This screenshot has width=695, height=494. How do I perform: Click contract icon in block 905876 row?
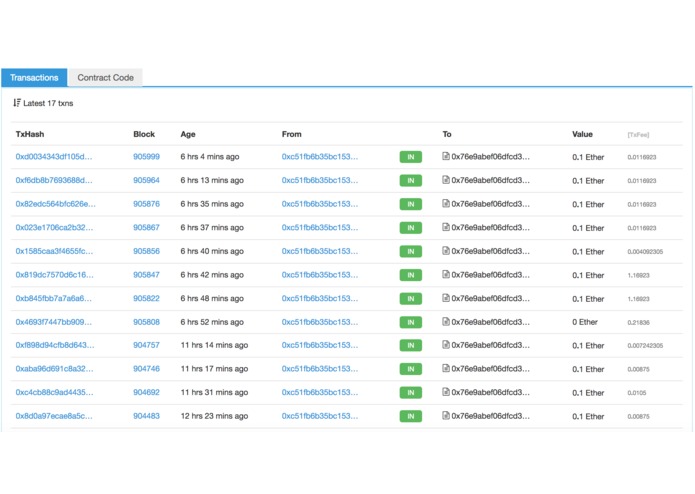(x=446, y=203)
